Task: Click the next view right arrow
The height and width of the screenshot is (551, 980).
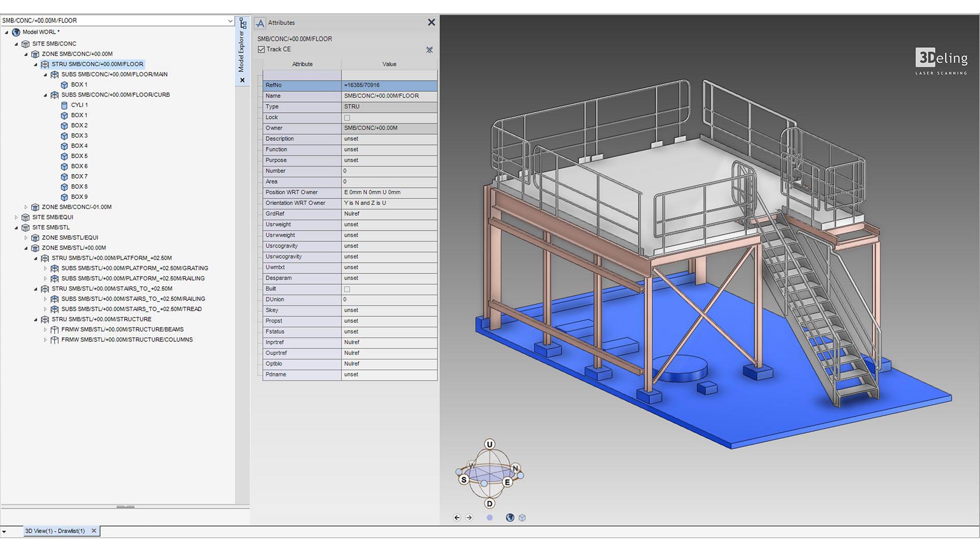Action: click(469, 517)
